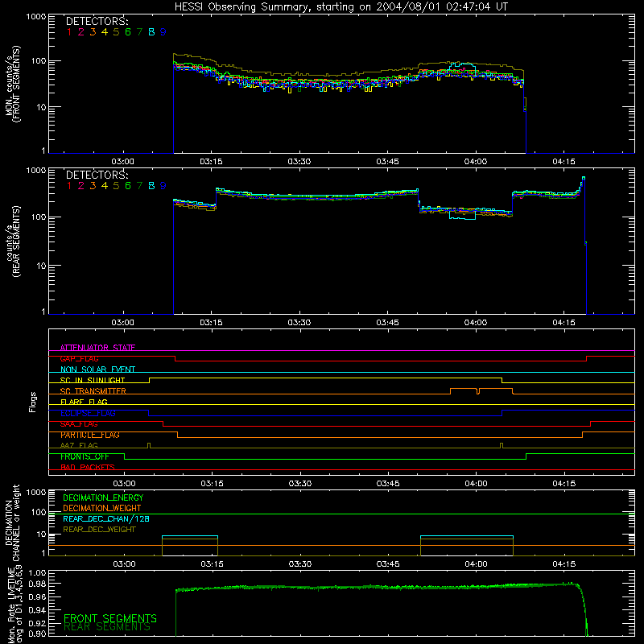
Task: Click the NON_SOLAR_EVENT flag label
Action: pos(97,369)
